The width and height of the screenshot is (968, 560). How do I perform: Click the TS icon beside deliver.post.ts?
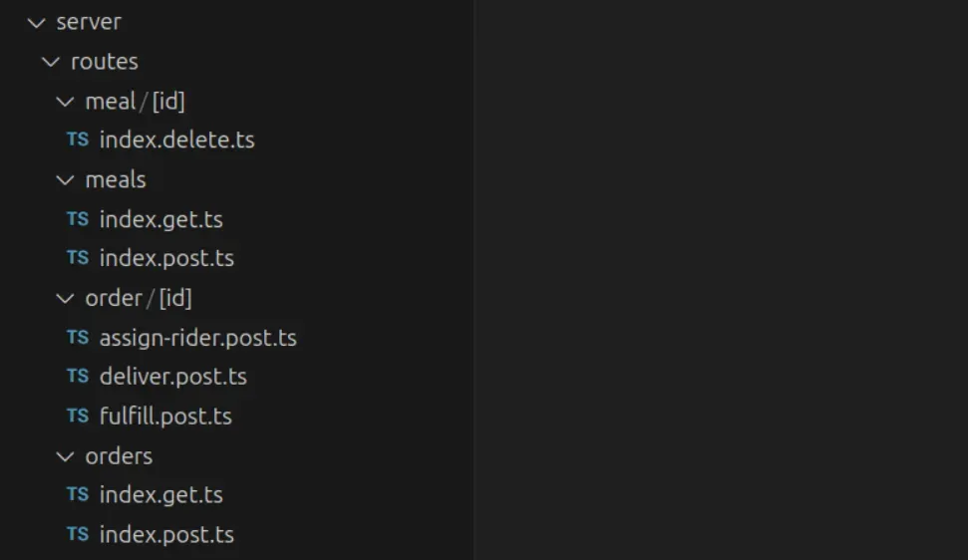[78, 377]
